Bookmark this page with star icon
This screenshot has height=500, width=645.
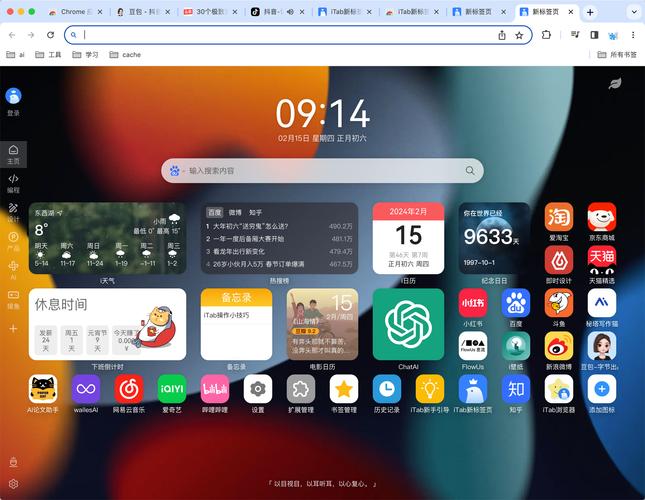(x=519, y=35)
